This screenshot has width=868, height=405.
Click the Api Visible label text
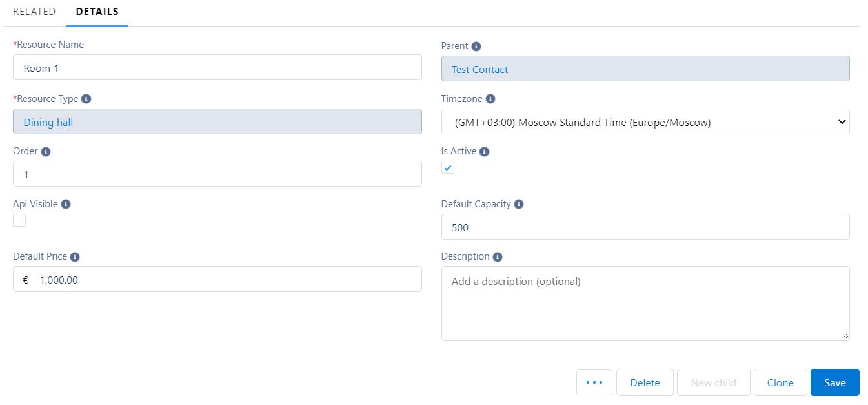tap(35, 204)
